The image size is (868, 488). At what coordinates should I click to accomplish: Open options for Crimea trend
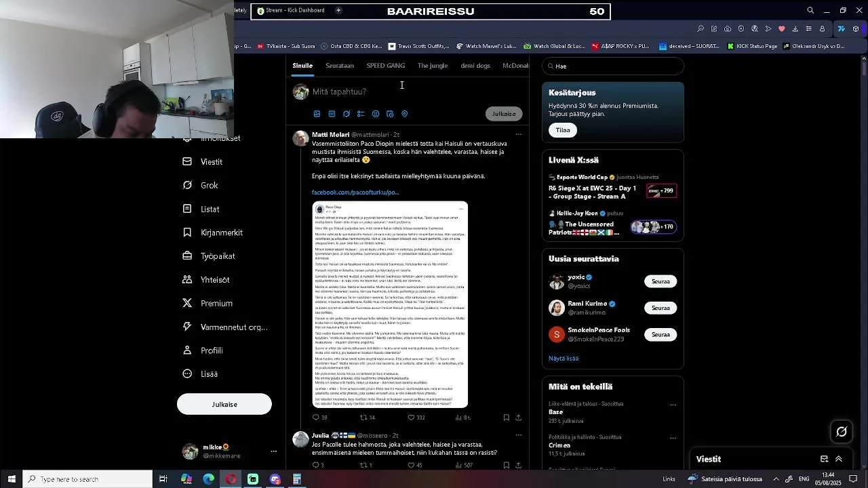click(673, 438)
